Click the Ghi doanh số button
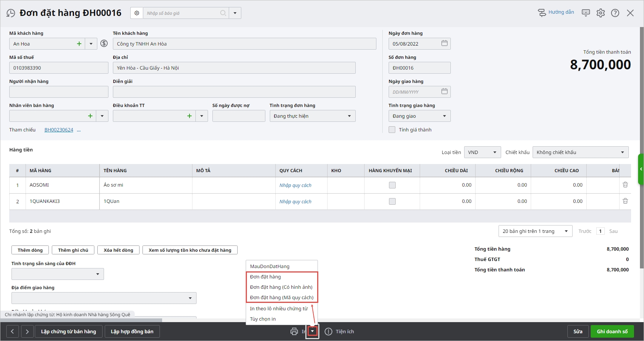 pyautogui.click(x=612, y=331)
